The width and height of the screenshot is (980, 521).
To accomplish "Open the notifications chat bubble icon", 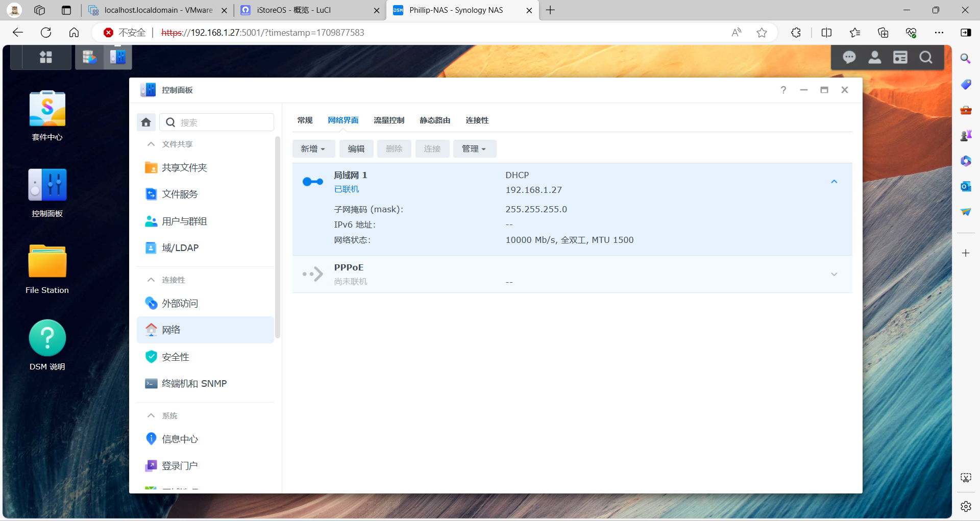I will click(849, 57).
